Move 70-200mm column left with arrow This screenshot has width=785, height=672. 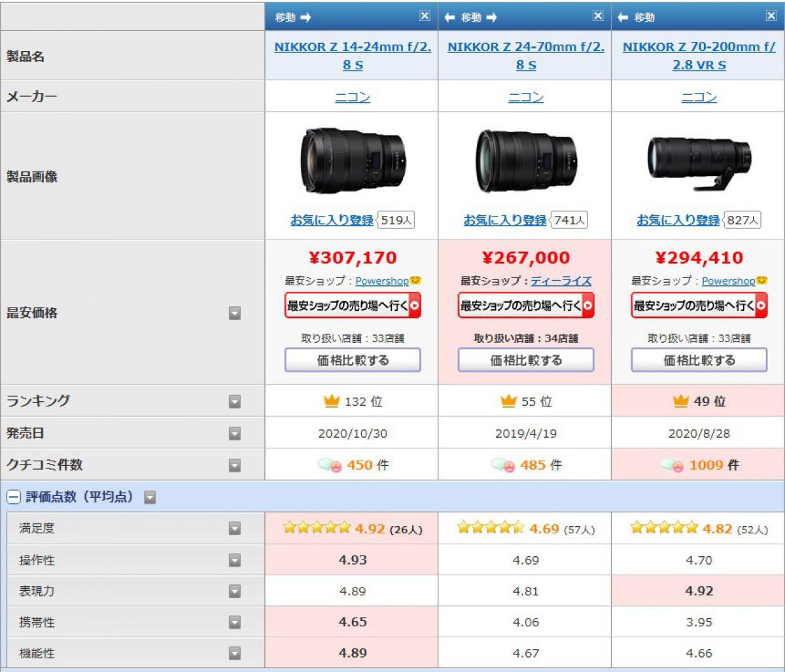point(622,18)
